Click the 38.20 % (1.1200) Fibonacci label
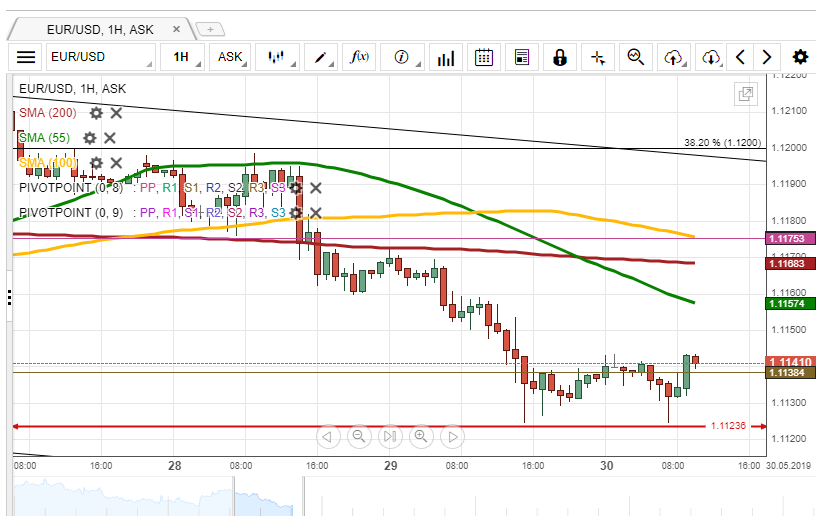 723,142
